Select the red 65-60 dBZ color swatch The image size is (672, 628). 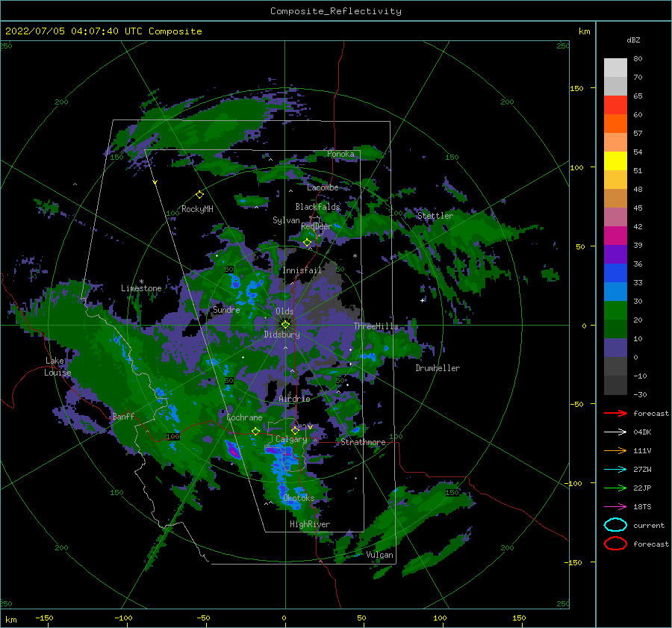point(615,105)
